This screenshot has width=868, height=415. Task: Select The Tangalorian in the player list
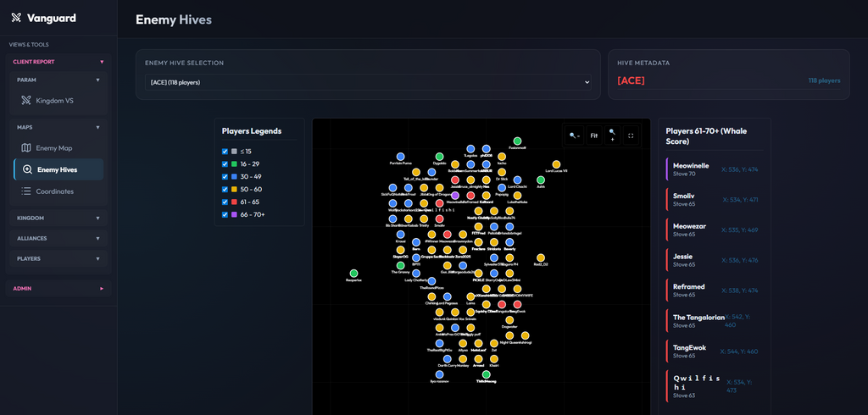pos(714,320)
